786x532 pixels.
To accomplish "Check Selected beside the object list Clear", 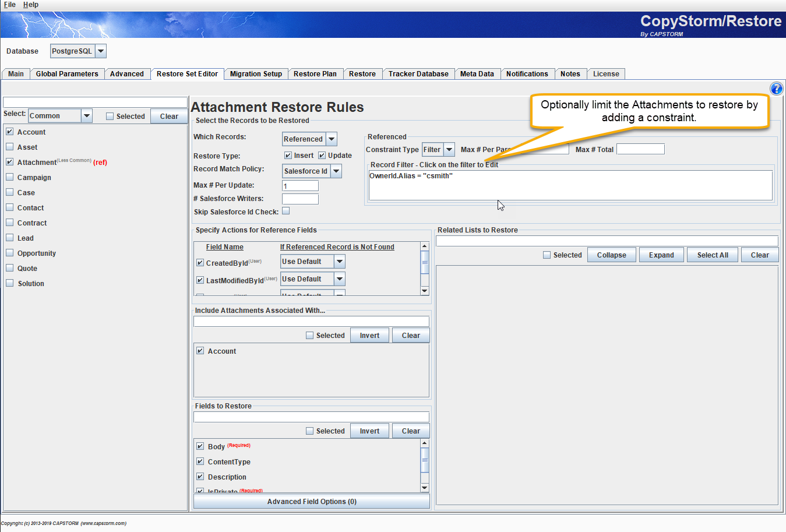I will point(110,117).
